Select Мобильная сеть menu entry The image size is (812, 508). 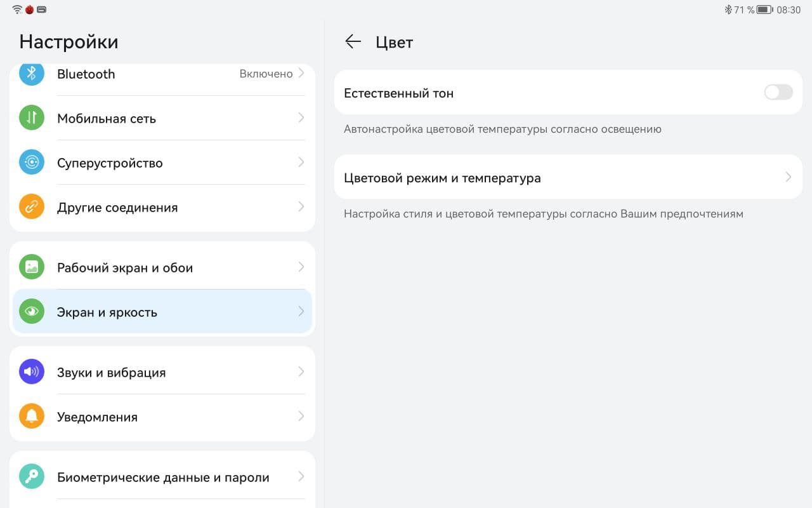tap(107, 119)
